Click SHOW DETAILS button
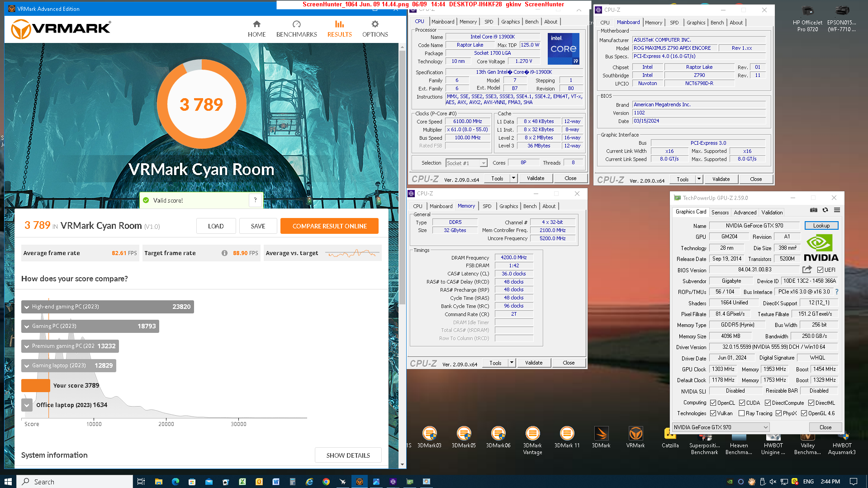 348,455
